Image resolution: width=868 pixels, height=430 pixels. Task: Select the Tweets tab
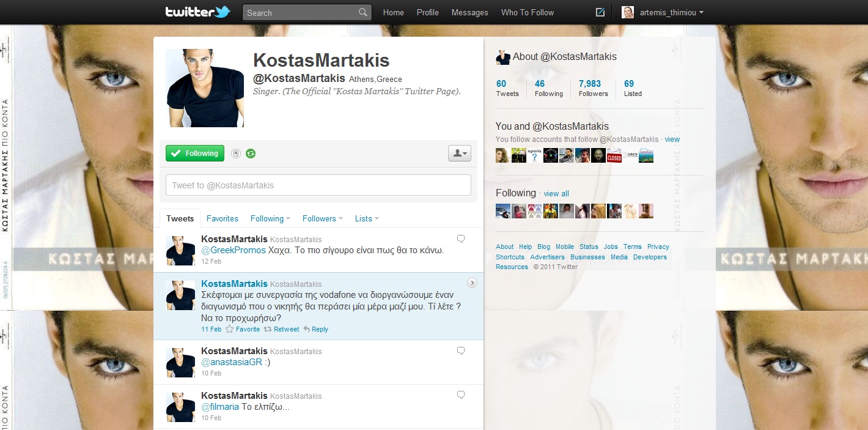[x=180, y=218]
